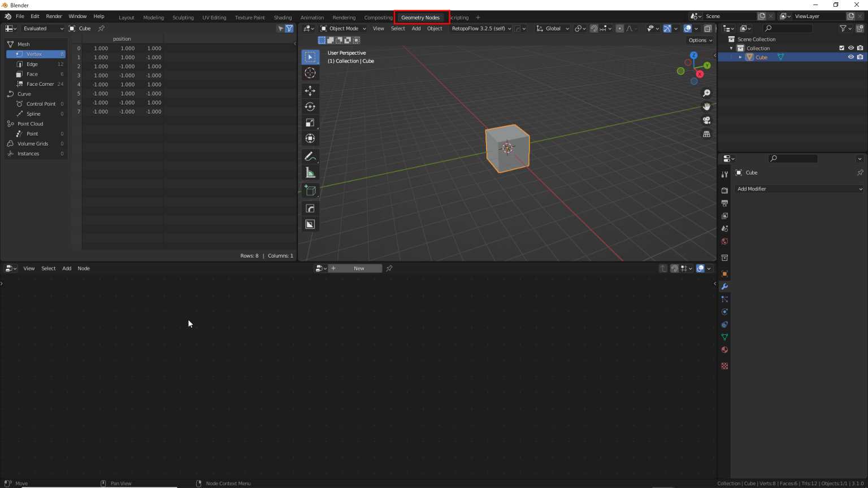Open the Node menu in node editor
The image size is (868, 488).
coord(84,268)
